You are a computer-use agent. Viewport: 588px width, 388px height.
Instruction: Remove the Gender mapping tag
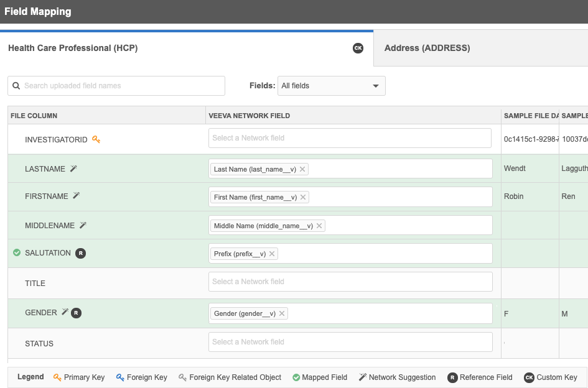(x=282, y=314)
